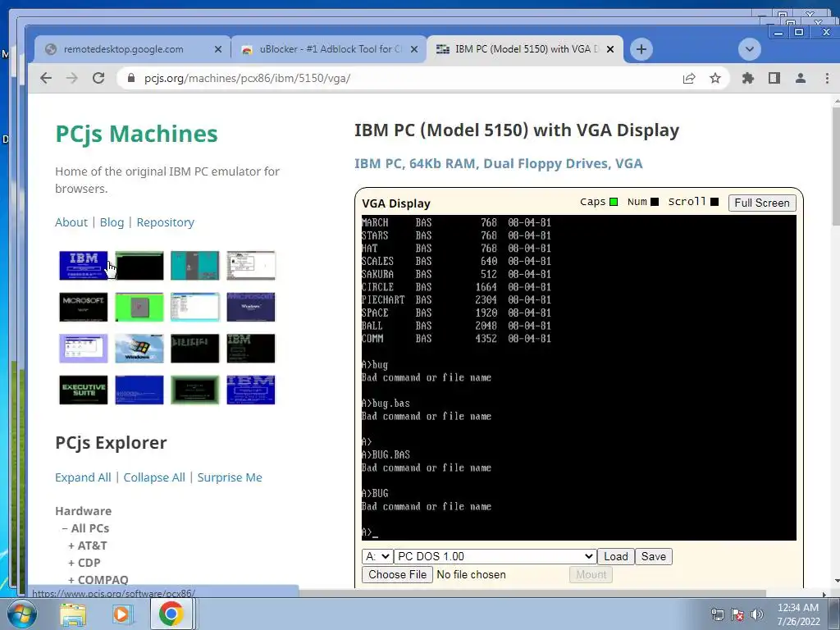Close the IBM PC (Model 5150) tab
The width and height of the screenshot is (840, 630).
pyautogui.click(x=610, y=49)
